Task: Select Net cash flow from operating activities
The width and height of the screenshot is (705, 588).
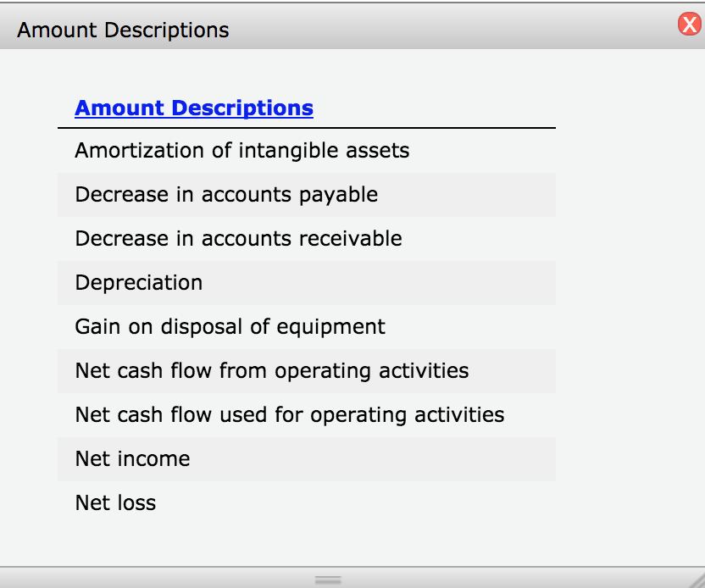Action: (x=272, y=370)
